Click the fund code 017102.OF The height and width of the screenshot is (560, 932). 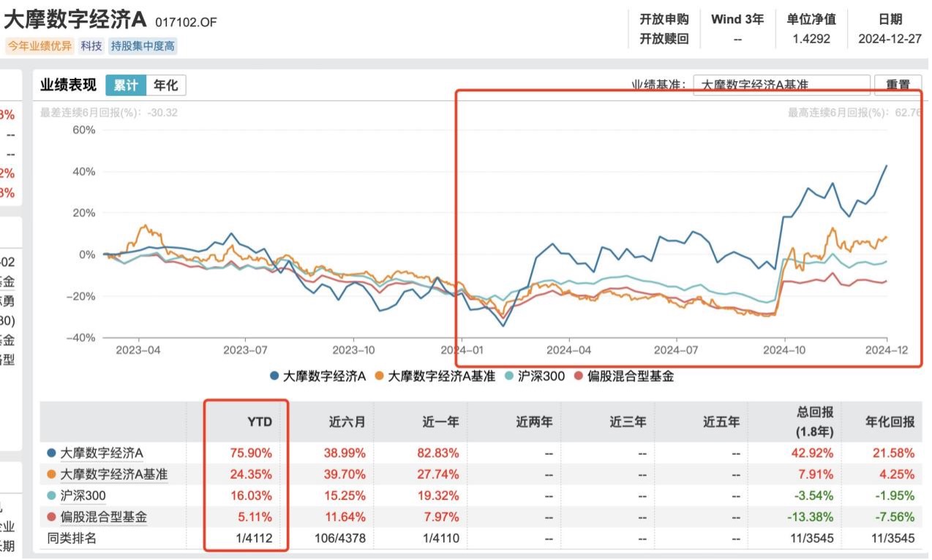(x=186, y=22)
